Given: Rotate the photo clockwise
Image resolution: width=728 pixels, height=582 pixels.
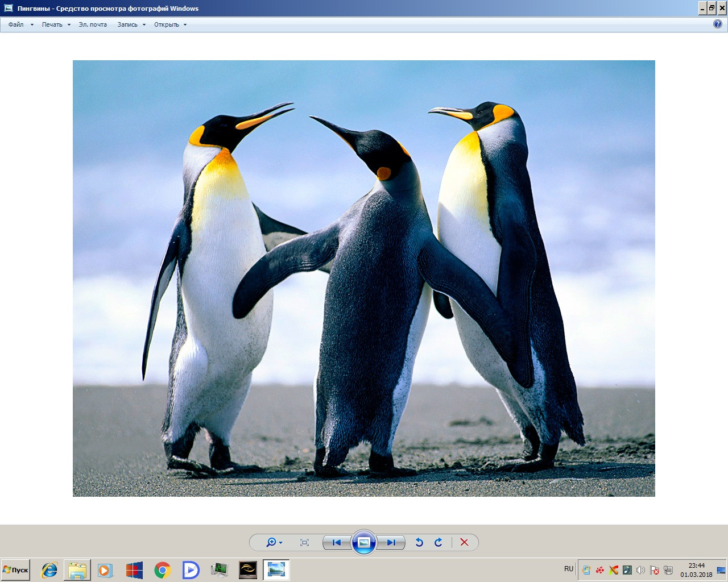Looking at the screenshot, I should pos(439,542).
